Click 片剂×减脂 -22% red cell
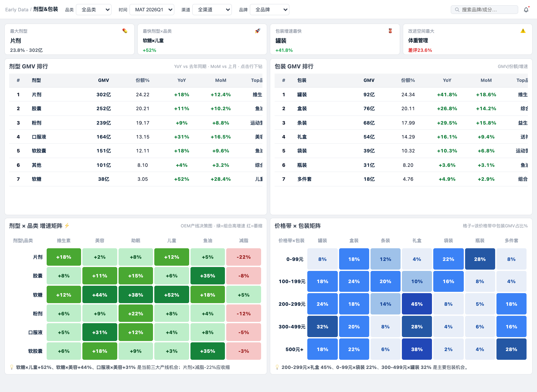537x392 pixels. click(x=244, y=257)
